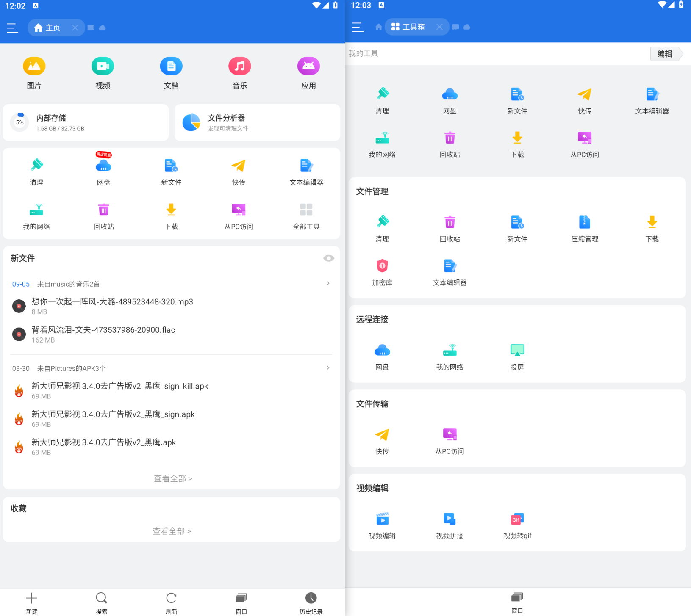Image resolution: width=691 pixels, height=616 pixels.
Task: Tap 新建 in home bottom bar
Action: (x=32, y=603)
